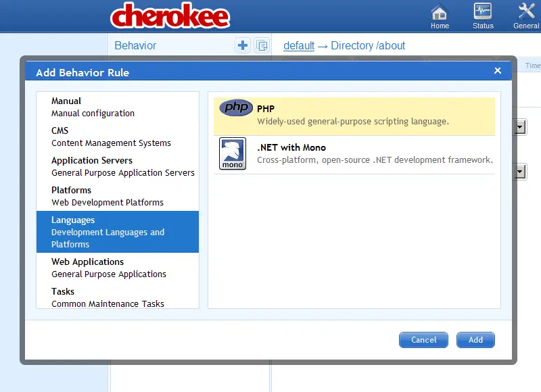Select the Languages category
Screen dimensions: 541x392
point(118,232)
